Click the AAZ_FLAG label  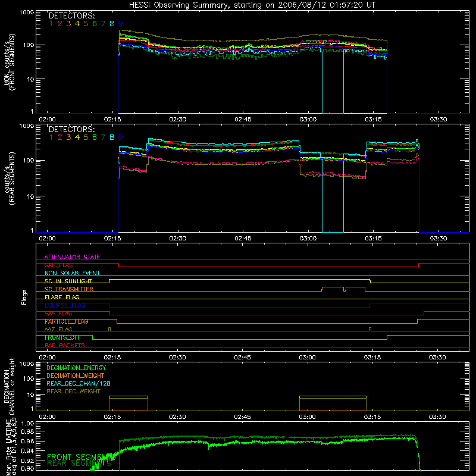pos(58,330)
